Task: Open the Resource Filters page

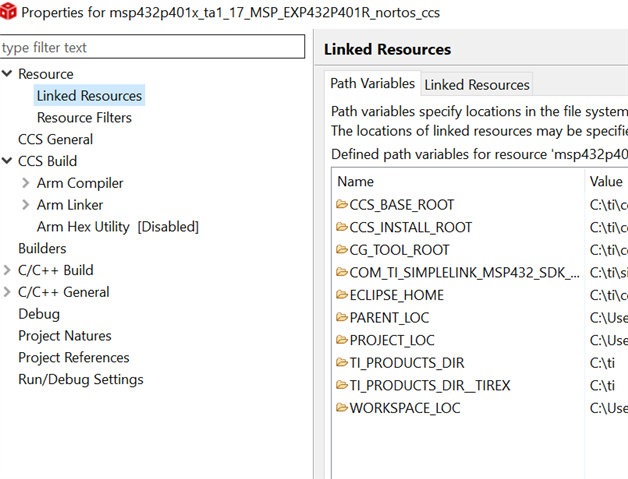Action: [84, 118]
